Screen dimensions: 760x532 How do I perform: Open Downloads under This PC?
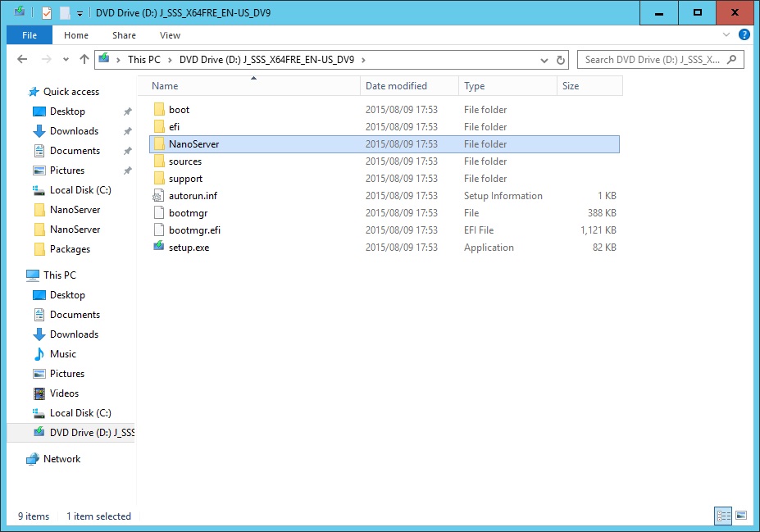pos(74,334)
